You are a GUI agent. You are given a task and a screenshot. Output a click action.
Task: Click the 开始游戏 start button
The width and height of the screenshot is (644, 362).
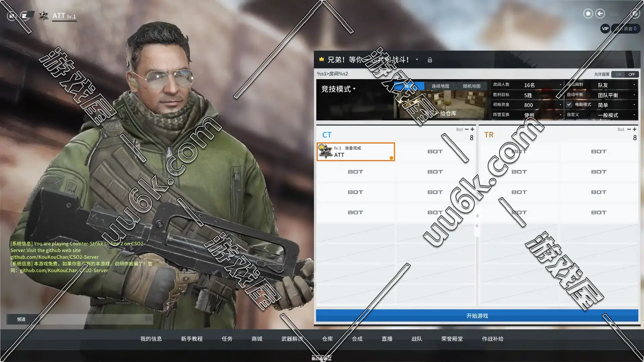477,316
